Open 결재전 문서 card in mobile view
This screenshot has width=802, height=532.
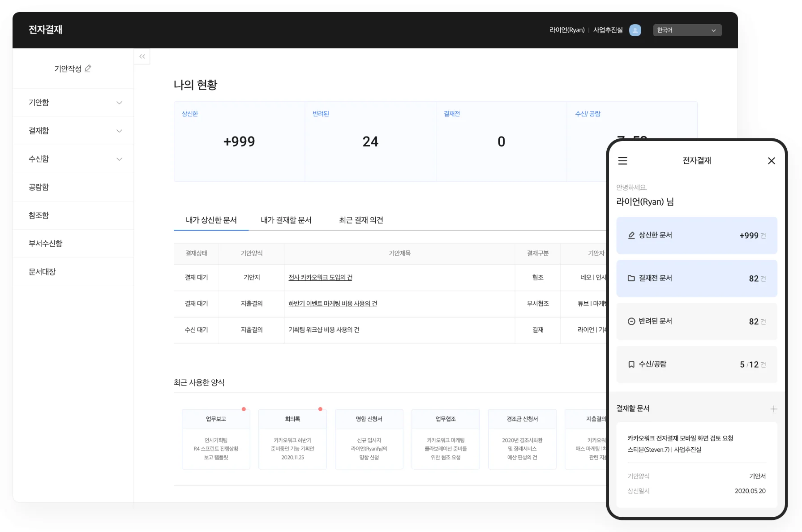coord(696,279)
